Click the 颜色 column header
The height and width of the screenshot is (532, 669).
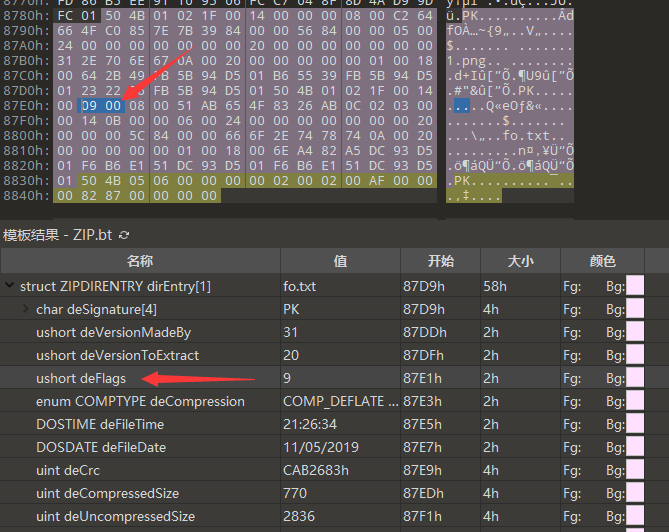tap(602, 261)
